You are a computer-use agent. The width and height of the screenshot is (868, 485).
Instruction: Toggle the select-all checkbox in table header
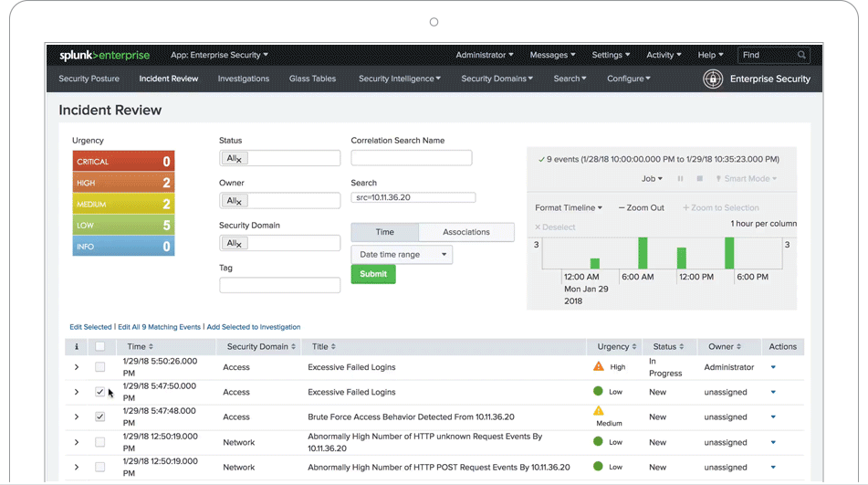coord(99,346)
